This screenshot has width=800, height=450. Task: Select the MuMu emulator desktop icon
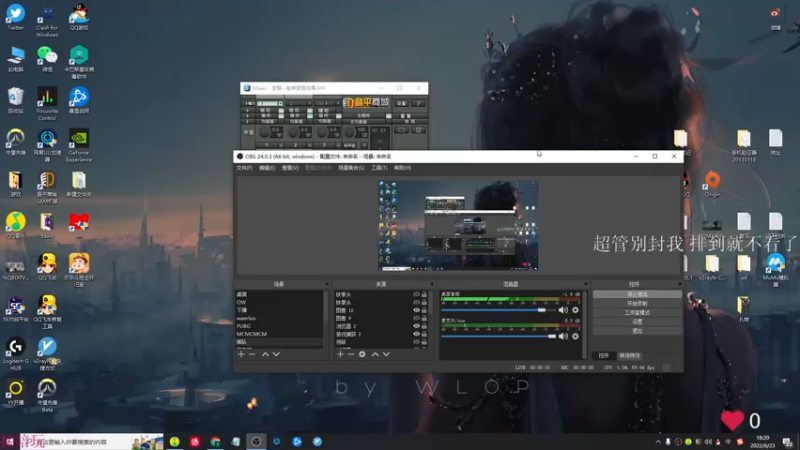tap(776, 270)
